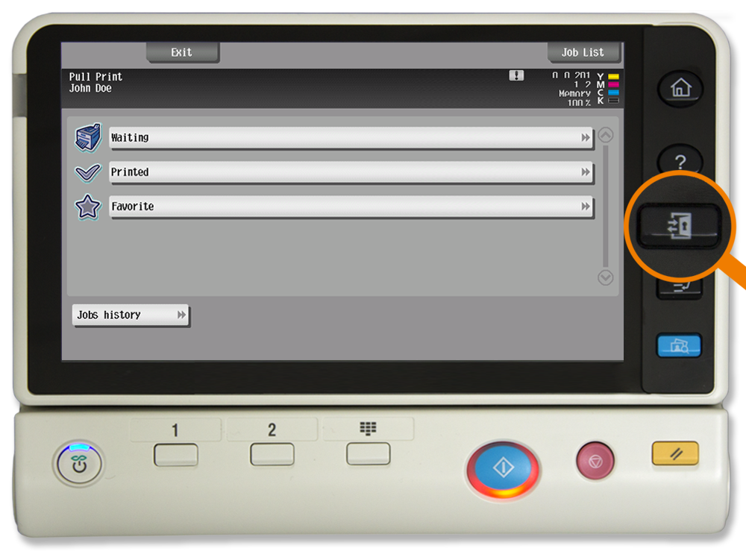Click the star icon beside Favorite
The image size is (746, 560).
88,207
